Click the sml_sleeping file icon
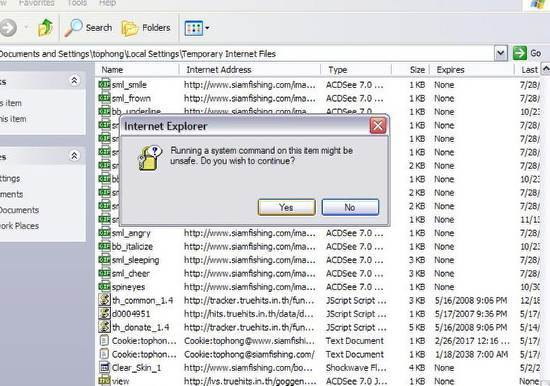The image size is (550, 386). pos(104,260)
